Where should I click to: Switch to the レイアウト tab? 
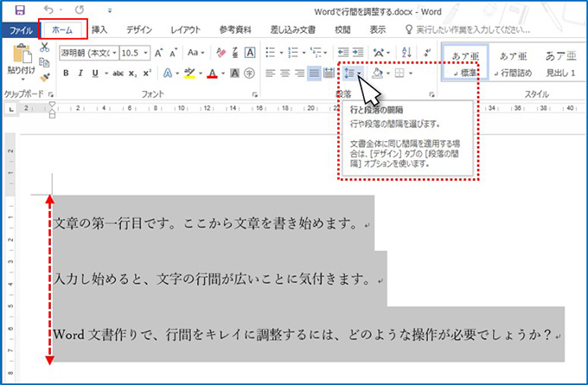(x=186, y=30)
